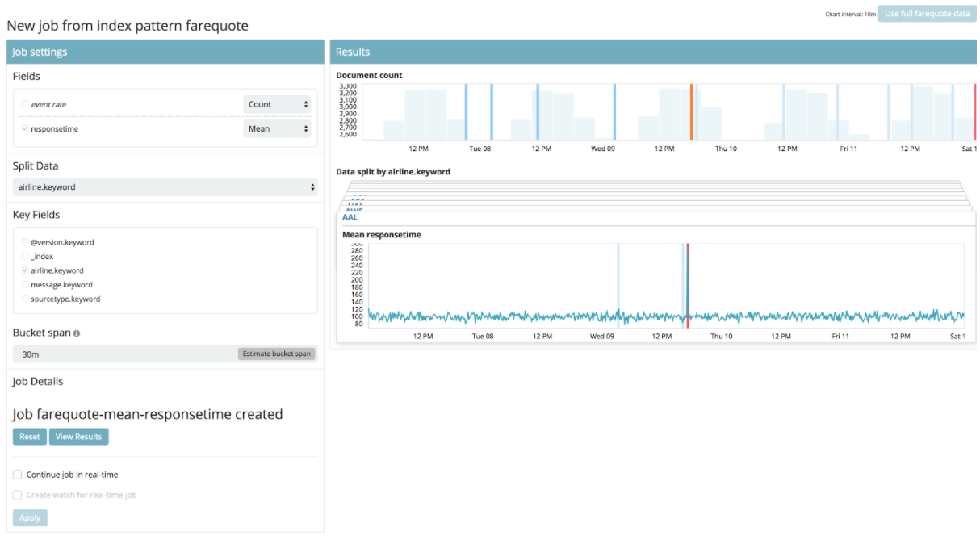Image resolution: width=980 pixels, height=536 pixels.
Task: Open the Mean function dropdown
Action: tap(277, 128)
